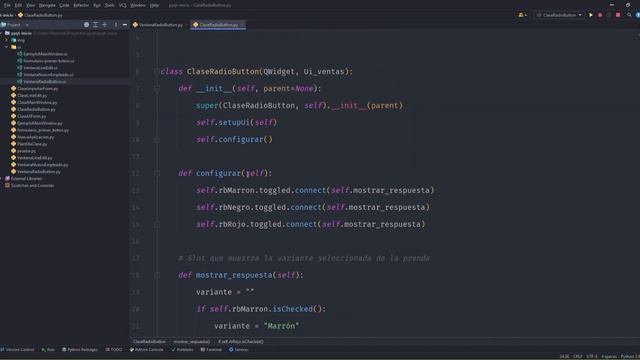Click the UTF-8 encoding status indicator
The height and width of the screenshot is (360, 640).
591,357
